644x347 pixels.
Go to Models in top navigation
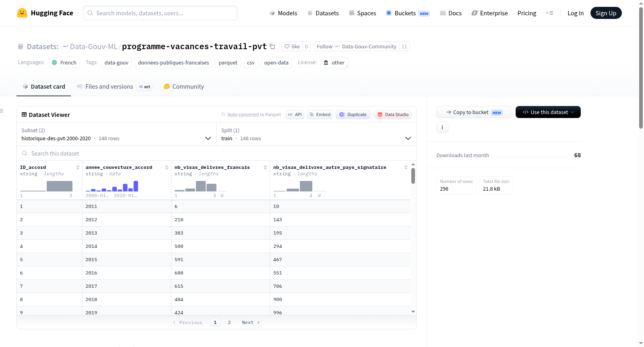283,13
